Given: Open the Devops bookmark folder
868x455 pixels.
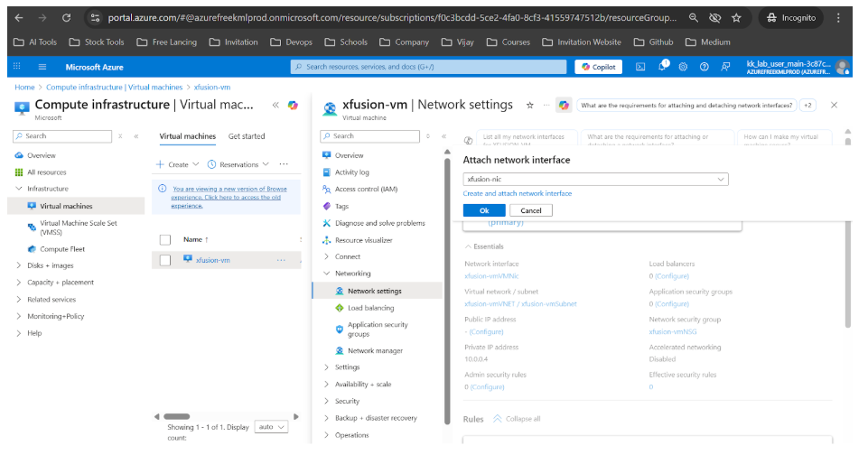Looking at the screenshot, I should point(291,42).
